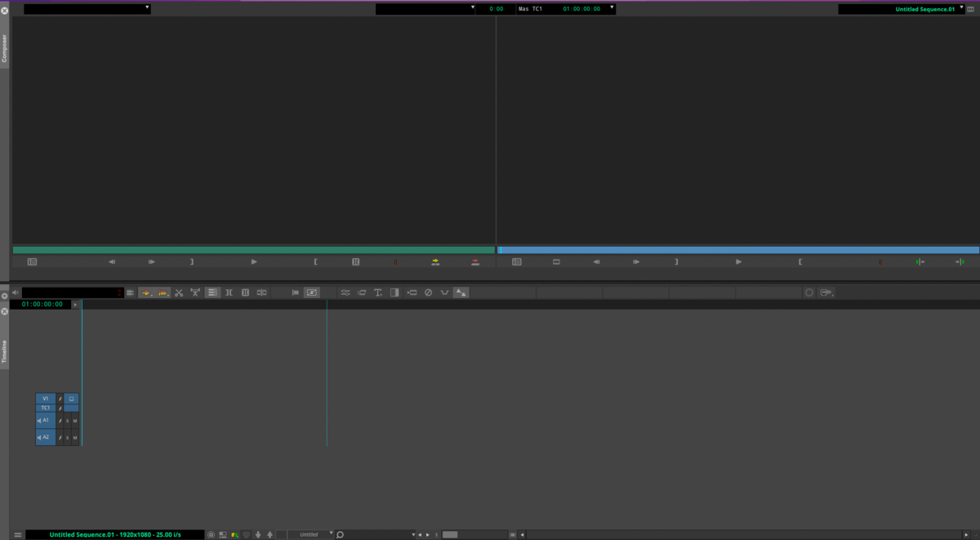Solo the A2 audio track
980x540 pixels.
tap(68, 438)
